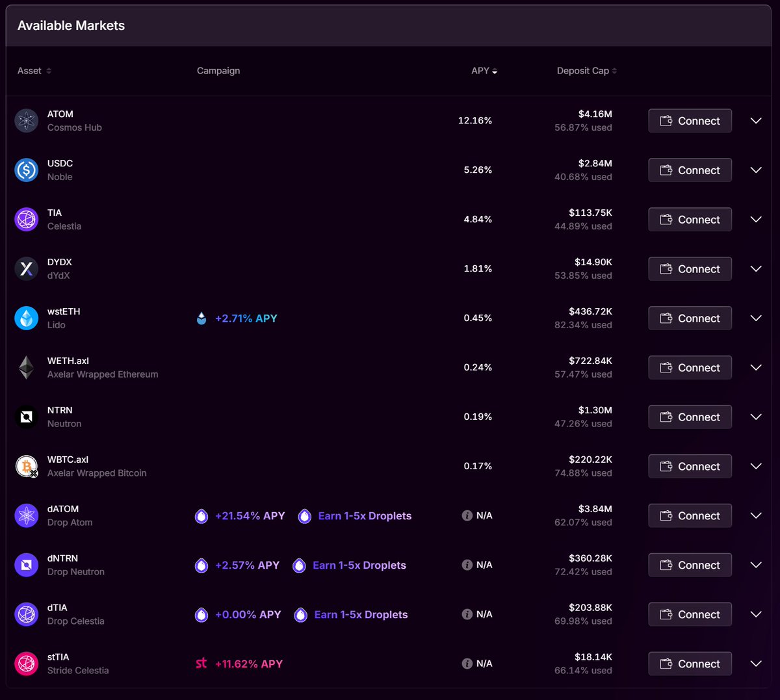Click dTIA's +0.00% APY campaign badge

pos(238,615)
